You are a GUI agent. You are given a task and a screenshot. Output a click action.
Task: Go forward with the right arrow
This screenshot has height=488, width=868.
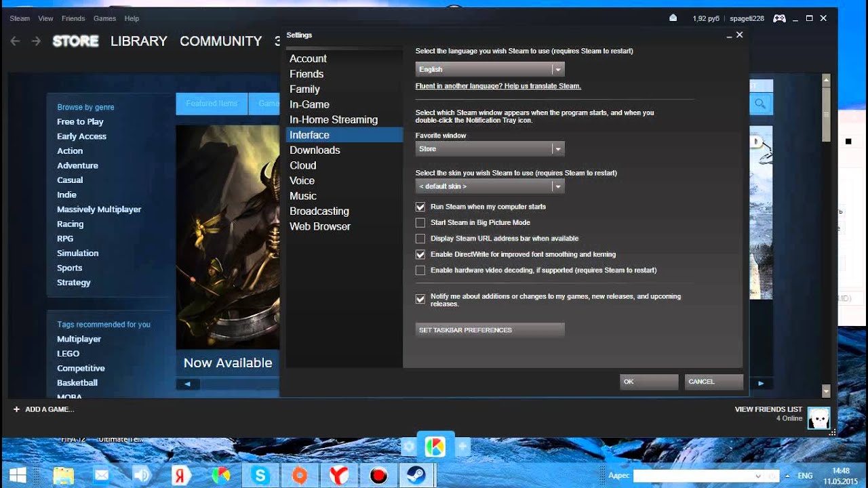click(x=37, y=41)
